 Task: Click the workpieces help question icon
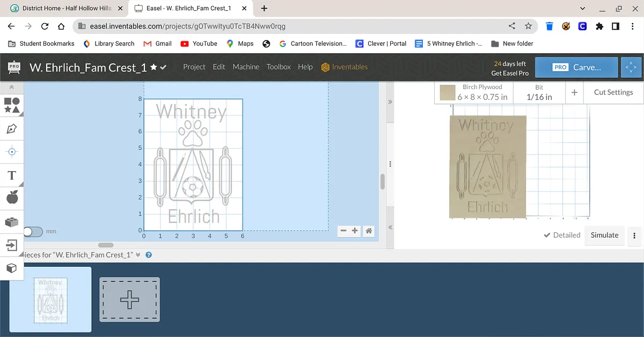tap(149, 255)
